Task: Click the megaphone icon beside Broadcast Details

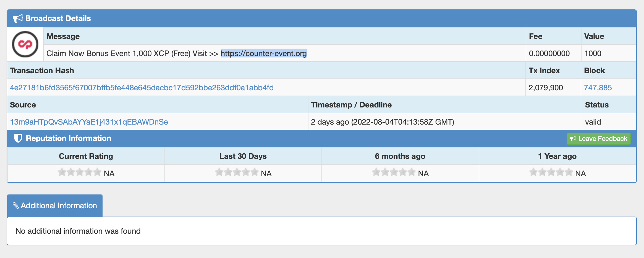Action: pyautogui.click(x=18, y=19)
